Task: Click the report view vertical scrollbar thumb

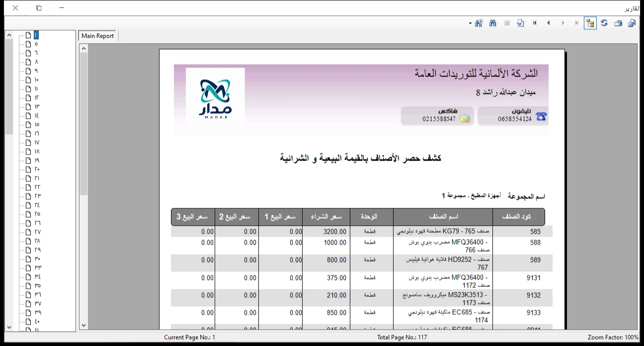Action: (83, 123)
